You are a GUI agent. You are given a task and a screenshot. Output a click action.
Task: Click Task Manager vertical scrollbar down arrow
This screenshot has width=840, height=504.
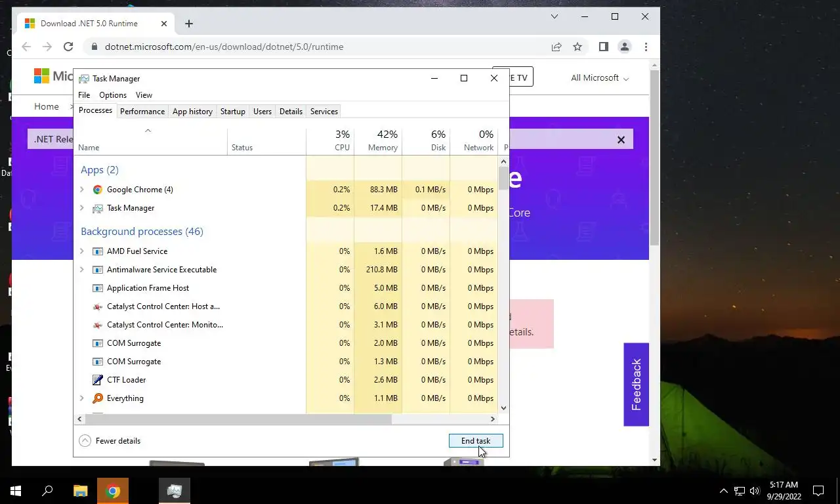click(504, 408)
